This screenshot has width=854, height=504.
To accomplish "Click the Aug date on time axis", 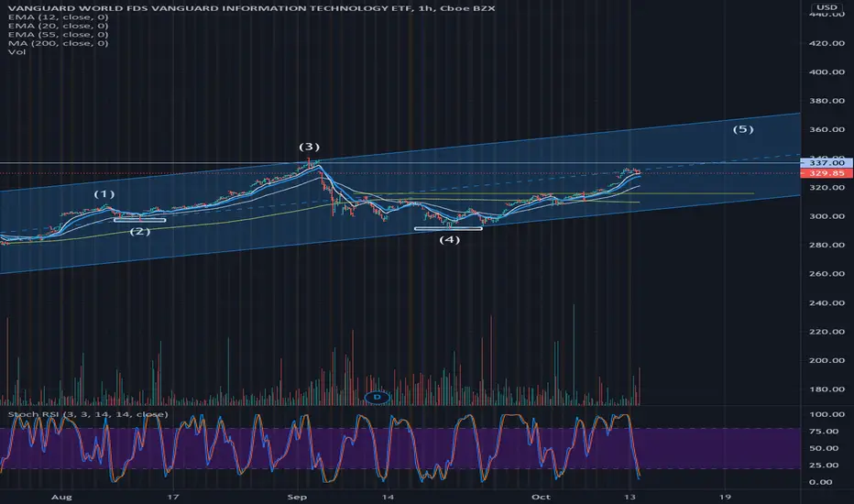I will click(x=61, y=497).
